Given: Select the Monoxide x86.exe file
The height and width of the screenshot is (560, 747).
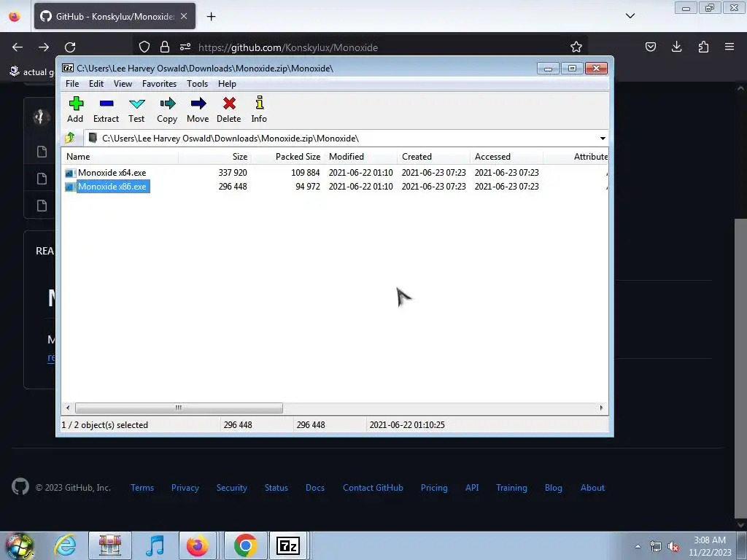Looking at the screenshot, I should pos(112,187).
